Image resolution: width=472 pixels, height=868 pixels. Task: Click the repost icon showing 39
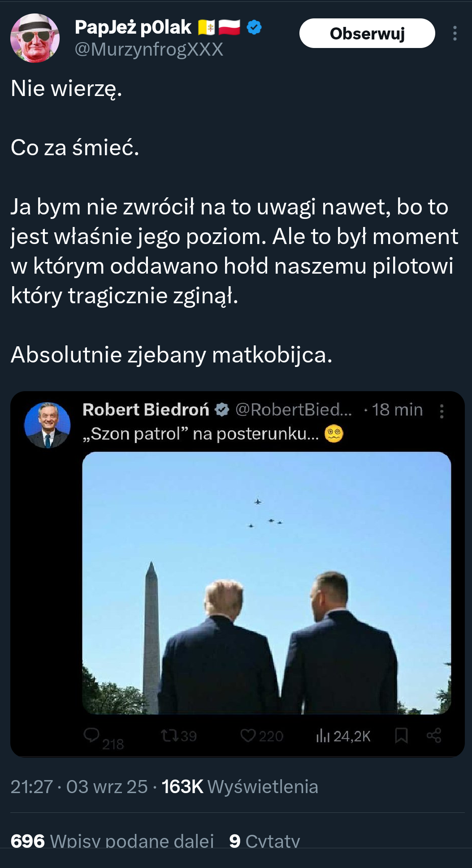[x=169, y=736]
